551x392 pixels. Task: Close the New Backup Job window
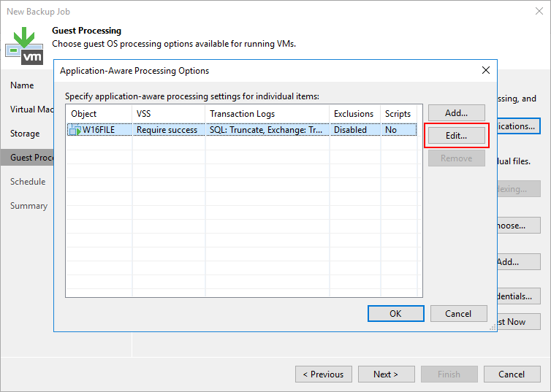[x=539, y=11]
